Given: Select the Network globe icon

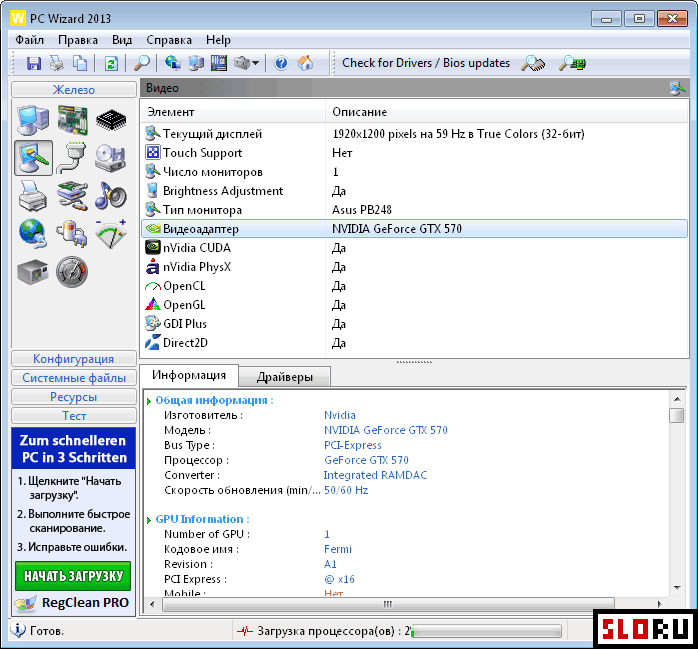Looking at the screenshot, I should click(x=33, y=234).
